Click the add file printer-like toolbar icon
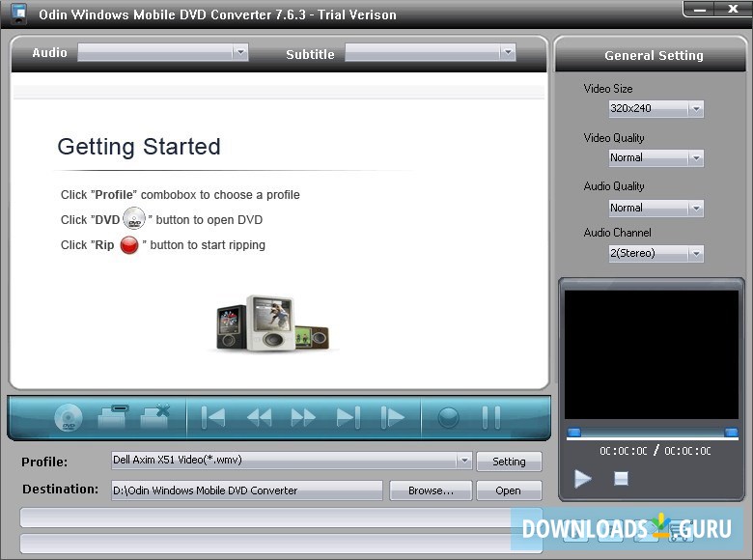The width and height of the screenshot is (753, 560). coord(113,416)
